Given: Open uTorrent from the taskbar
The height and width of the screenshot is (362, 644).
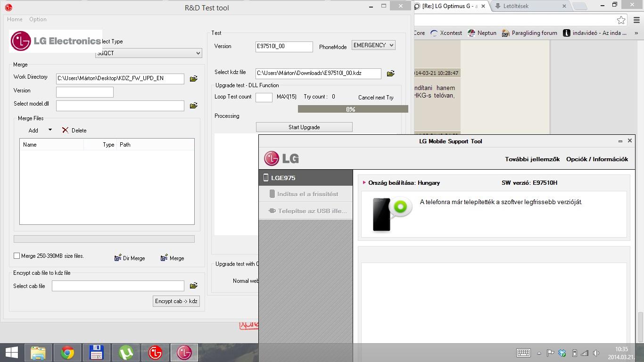Looking at the screenshot, I should (x=126, y=353).
